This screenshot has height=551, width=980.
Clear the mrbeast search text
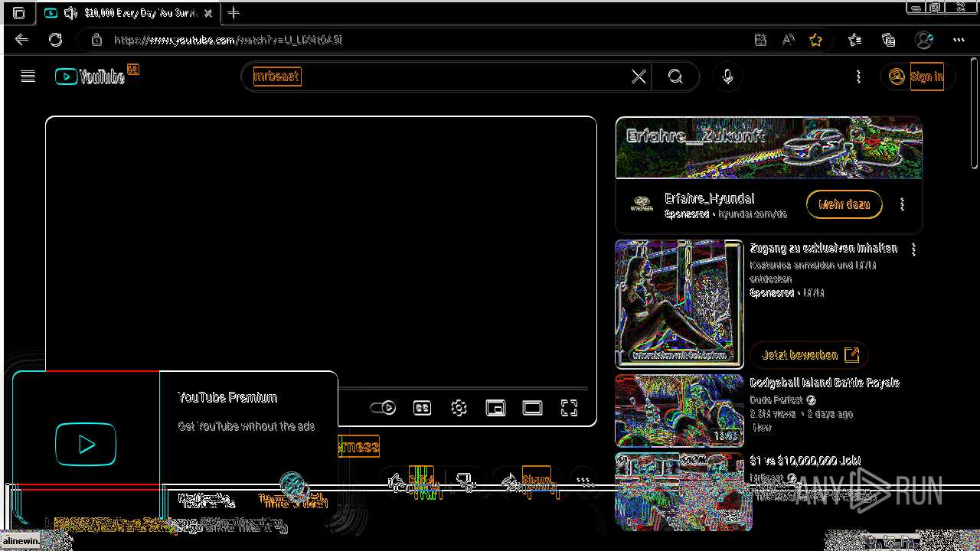(x=639, y=77)
